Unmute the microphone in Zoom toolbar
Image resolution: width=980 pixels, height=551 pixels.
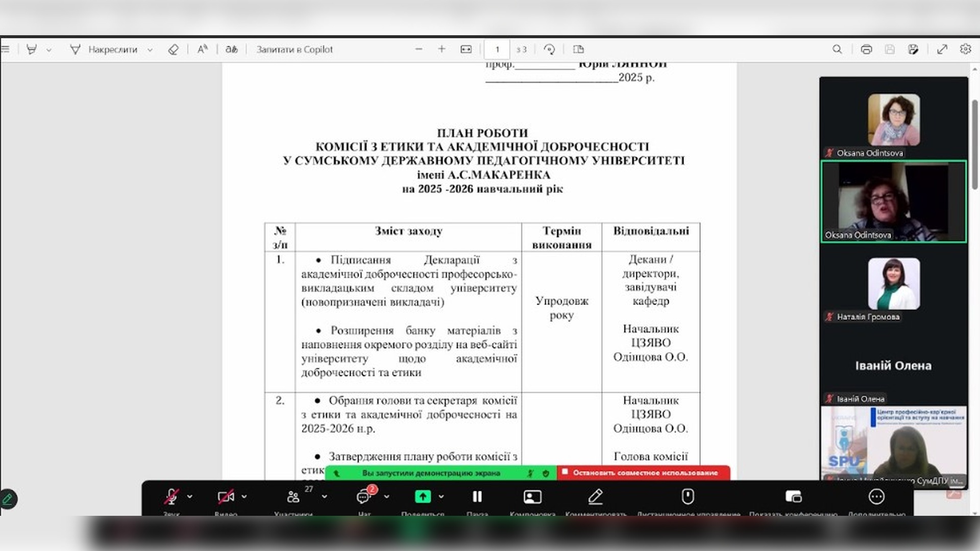[x=171, y=496]
